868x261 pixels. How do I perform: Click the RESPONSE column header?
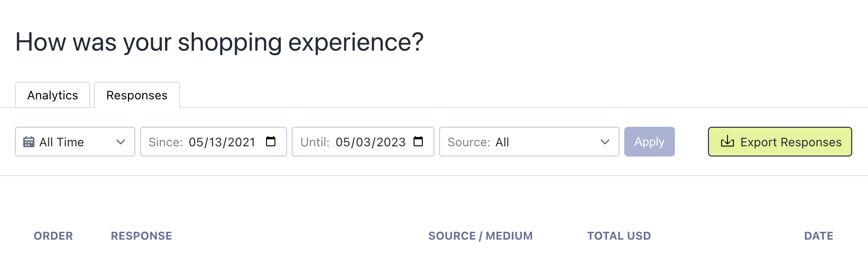(x=141, y=236)
